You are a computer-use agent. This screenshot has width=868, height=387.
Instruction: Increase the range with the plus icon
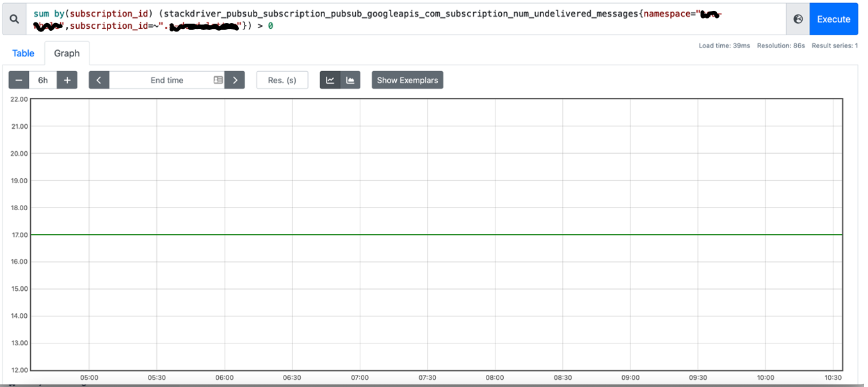click(67, 79)
